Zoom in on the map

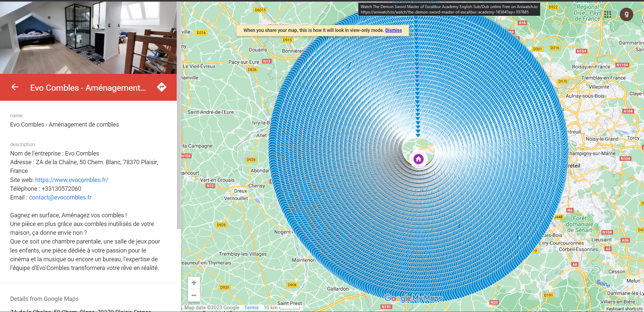point(194,283)
